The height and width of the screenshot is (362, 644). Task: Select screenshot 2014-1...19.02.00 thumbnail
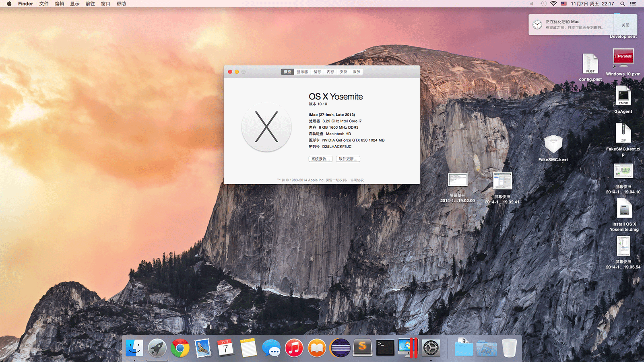coord(458,180)
